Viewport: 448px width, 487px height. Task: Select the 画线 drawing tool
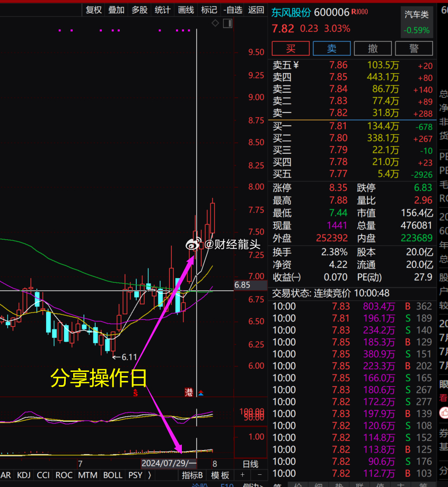[186, 10]
